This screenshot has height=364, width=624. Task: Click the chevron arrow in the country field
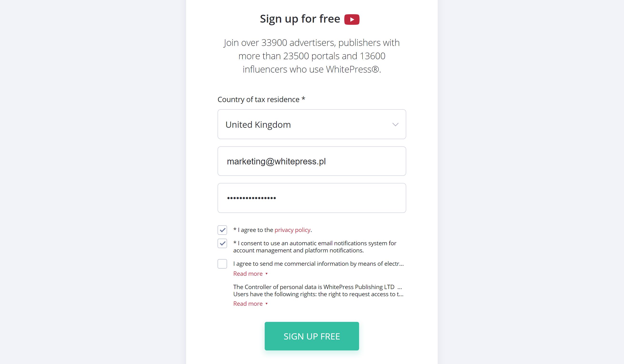[x=395, y=124]
